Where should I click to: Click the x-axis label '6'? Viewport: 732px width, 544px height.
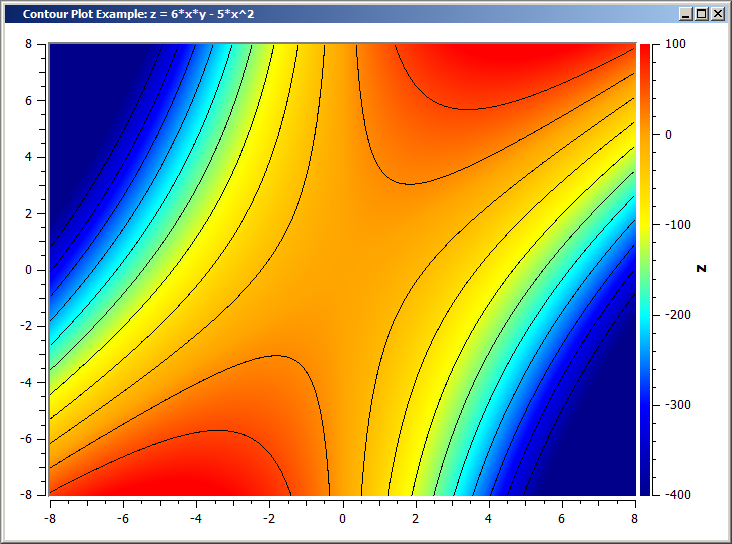(x=562, y=518)
